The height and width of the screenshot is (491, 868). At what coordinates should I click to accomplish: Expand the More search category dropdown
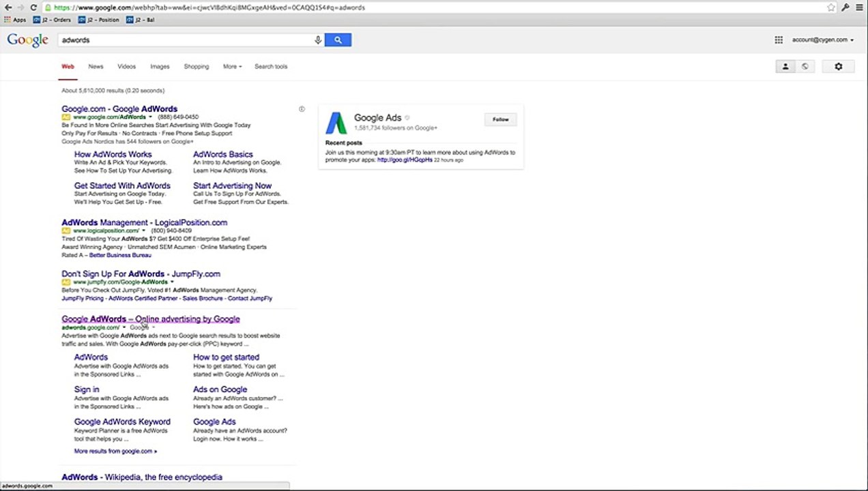[x=232, y=67]
